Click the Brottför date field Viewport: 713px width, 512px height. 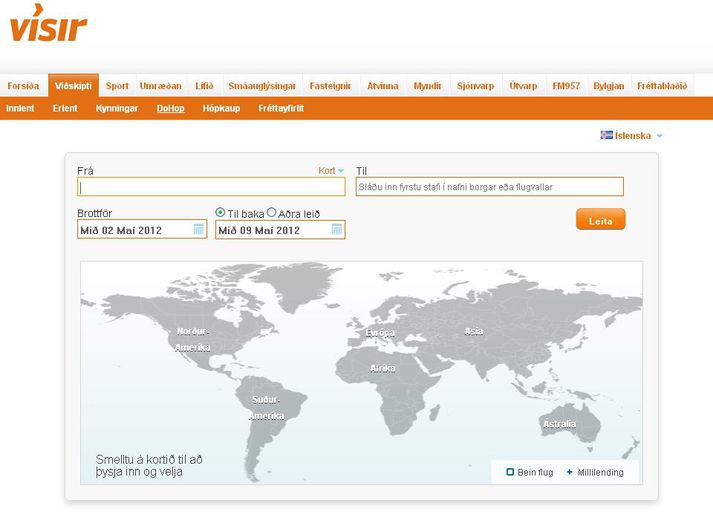(x=142, y=230)
